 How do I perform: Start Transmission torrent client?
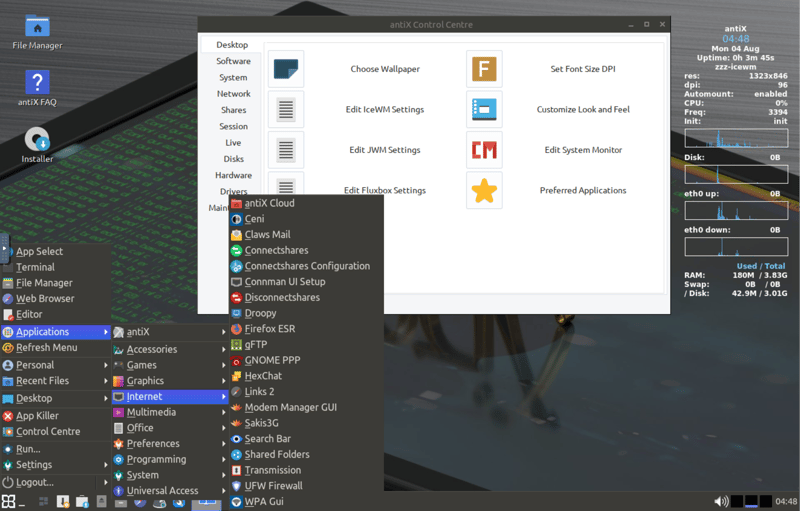[x=272, y=470]
